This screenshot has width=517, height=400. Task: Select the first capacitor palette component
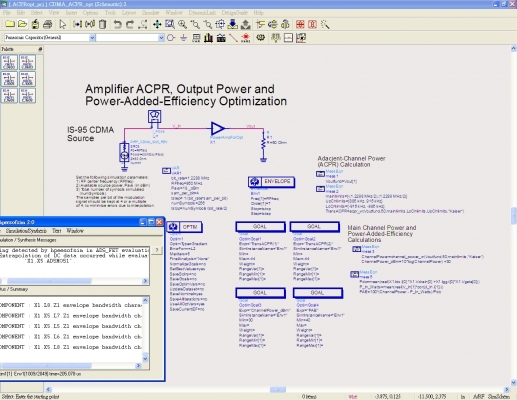[x=9, y=63]
